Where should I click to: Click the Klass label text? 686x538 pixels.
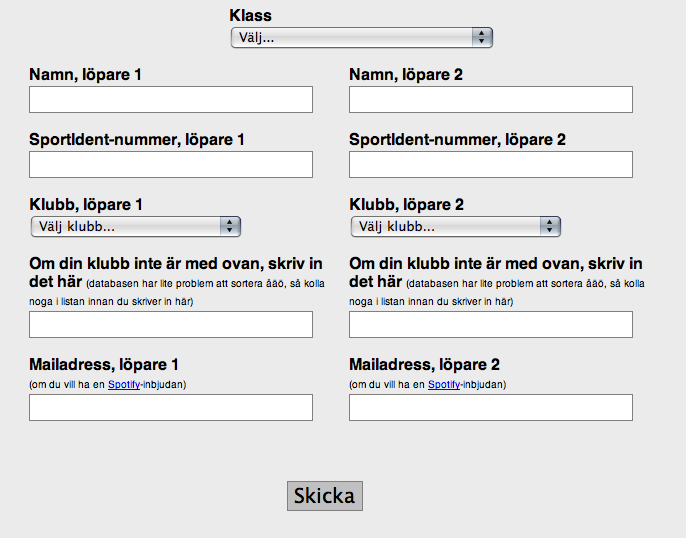[x=251, y=15]
